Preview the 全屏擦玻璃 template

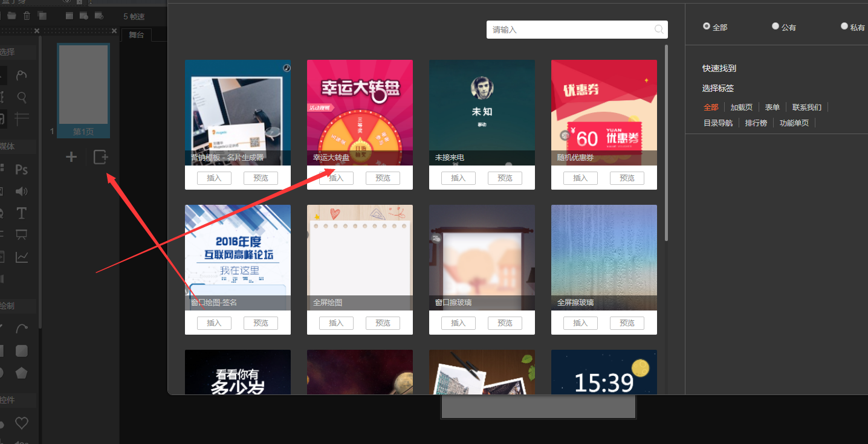pos(627,323)
